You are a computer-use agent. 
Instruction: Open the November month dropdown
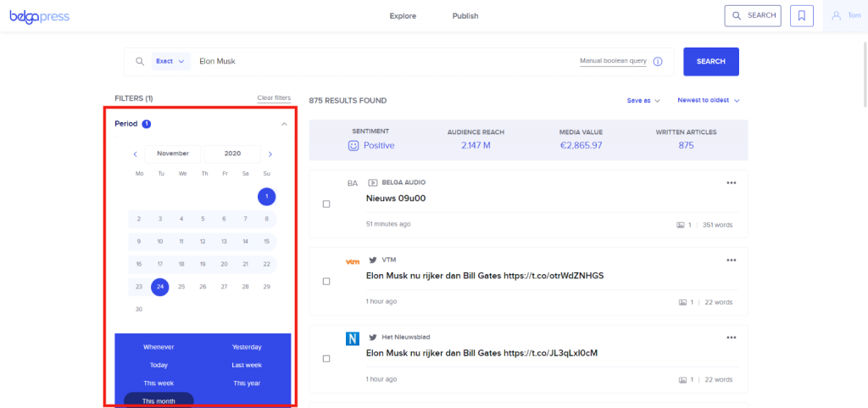(x=173, y=154)
